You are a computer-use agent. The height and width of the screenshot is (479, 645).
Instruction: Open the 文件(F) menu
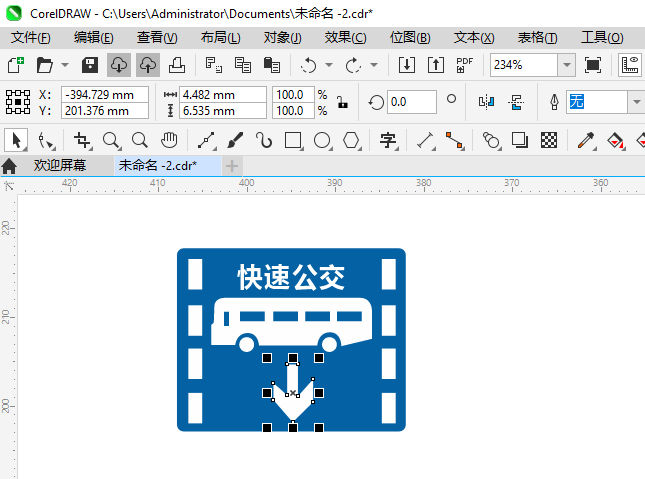tap(31, 37)
